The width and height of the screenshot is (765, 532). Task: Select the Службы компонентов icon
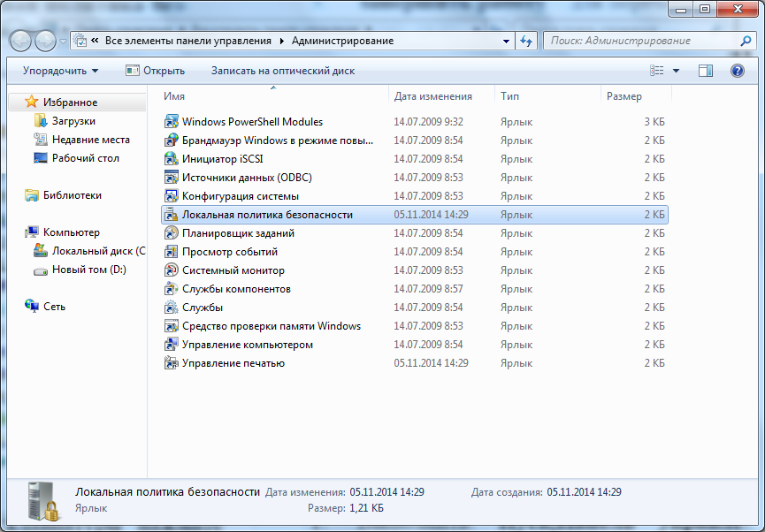click(x=171, y=289)
